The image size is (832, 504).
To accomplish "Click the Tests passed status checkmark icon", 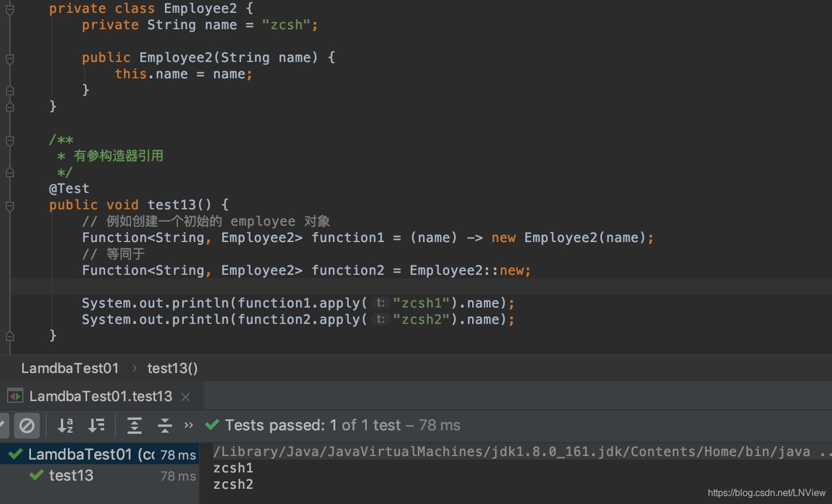I will (x=212, y=425).
